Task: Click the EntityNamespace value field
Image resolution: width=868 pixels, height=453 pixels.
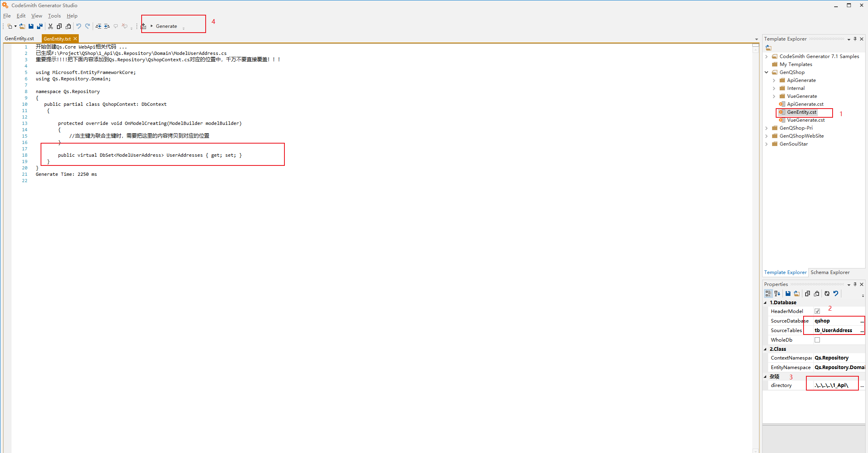Action: [839, 367]
